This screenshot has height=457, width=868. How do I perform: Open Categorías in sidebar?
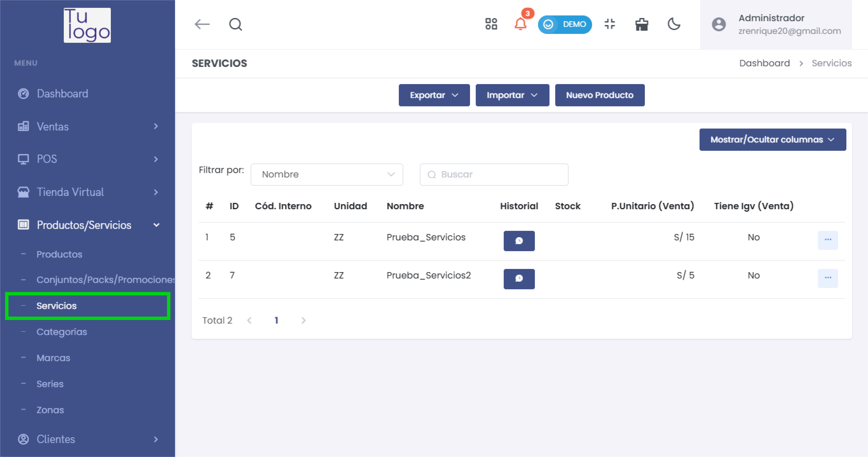(62, 332)
